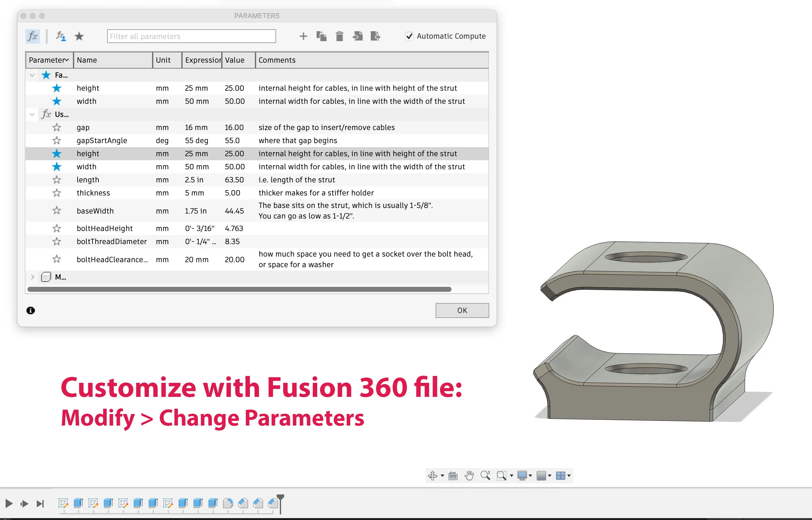Click the copy parameter icon
The height and width of the screenshot is (520, 812).
point(321,36)
